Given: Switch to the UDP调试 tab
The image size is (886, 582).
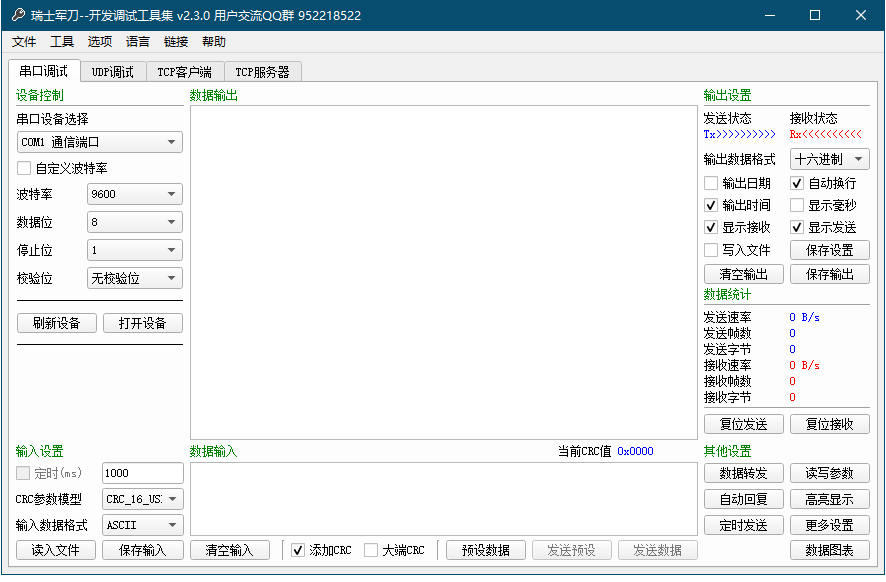Looking at the screenshot, I should click(x=113, y=72).
